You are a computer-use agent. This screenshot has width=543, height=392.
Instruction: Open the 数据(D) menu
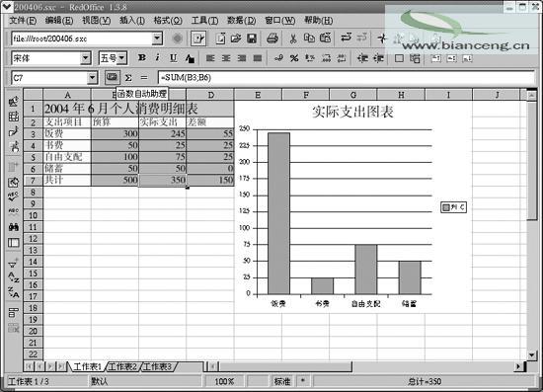coord(241,21)
